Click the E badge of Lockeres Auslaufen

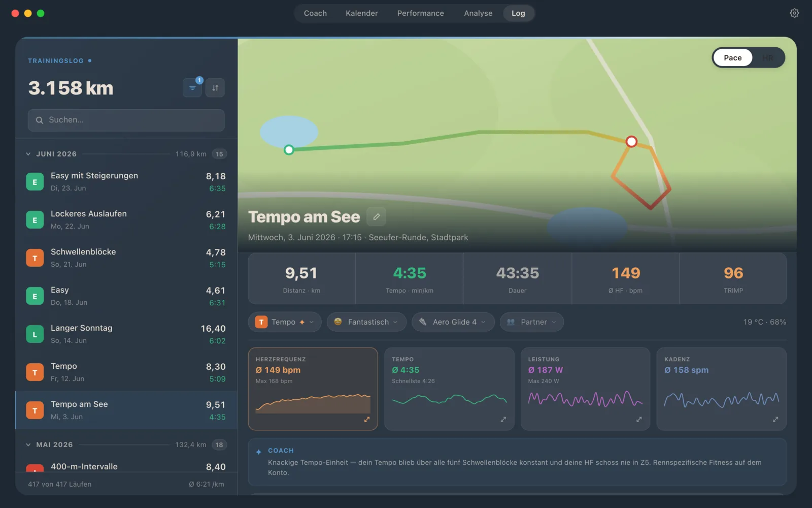[35, 220]
